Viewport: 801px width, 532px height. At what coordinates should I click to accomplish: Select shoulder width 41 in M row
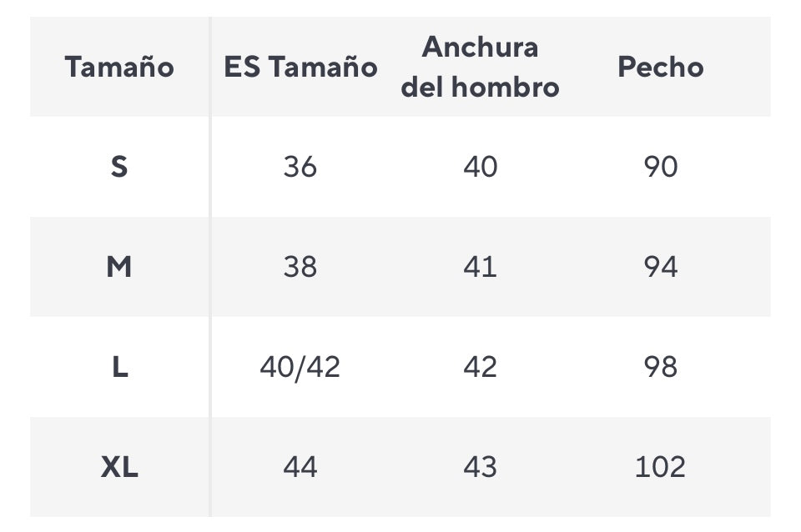pos(480,267)
